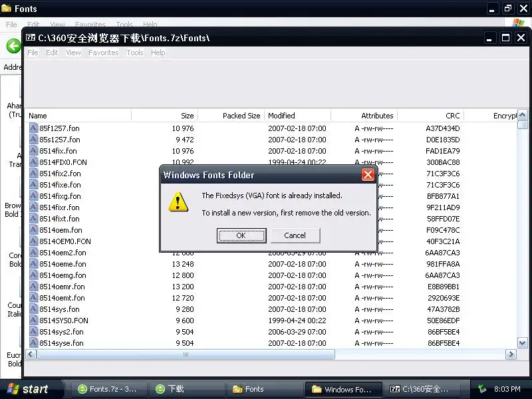532x399 pixels.
Task: Switch to Windows Fo... taskbar item
Action: click(344, 389)
